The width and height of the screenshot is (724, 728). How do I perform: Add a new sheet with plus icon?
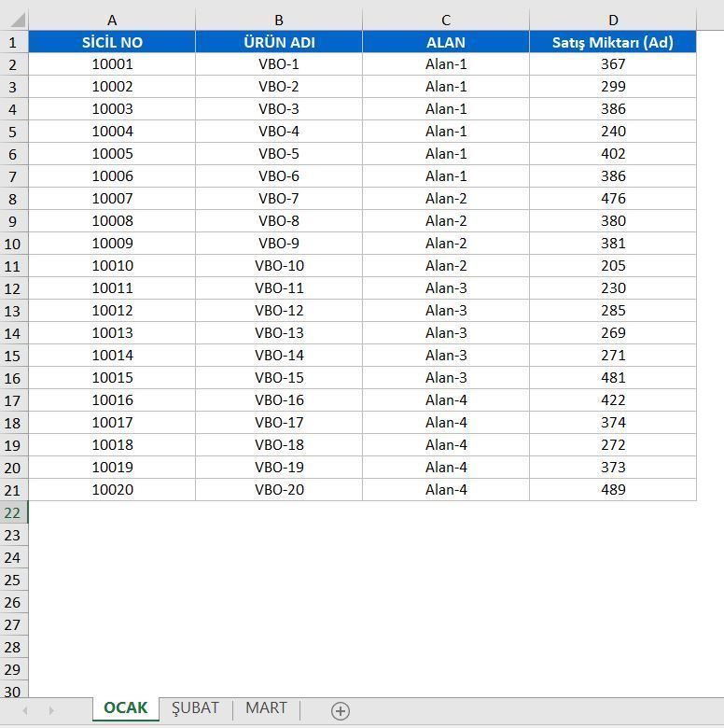click(341, 711)
